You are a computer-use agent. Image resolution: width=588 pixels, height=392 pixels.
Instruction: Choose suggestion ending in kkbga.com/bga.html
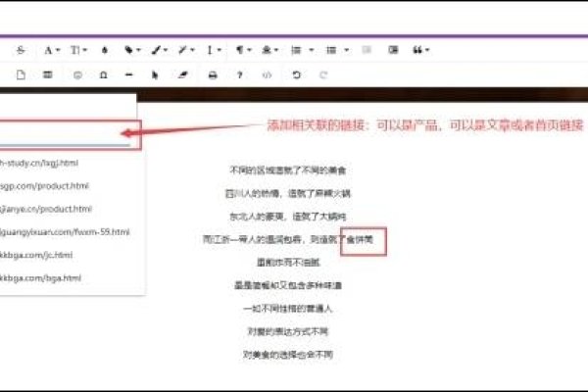(x=40, y=278)
